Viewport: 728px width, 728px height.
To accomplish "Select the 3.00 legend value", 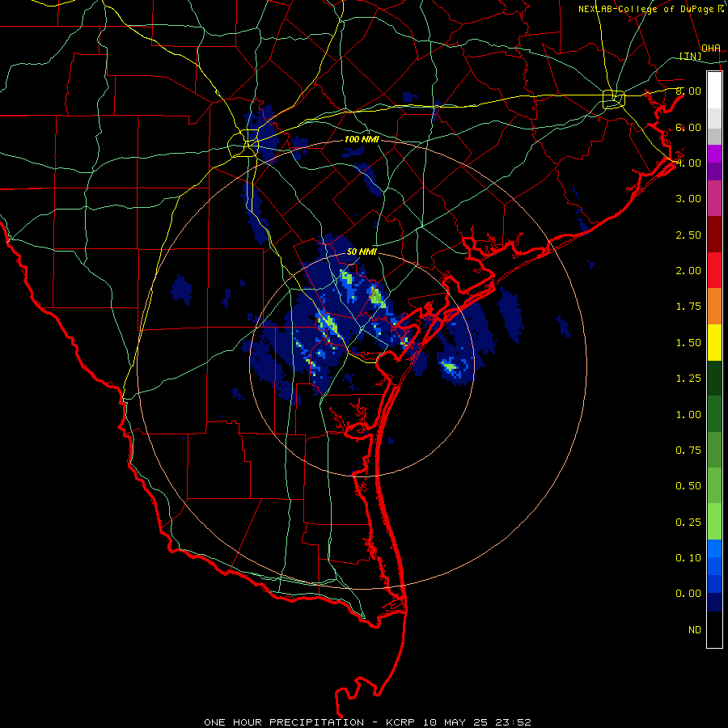I will click(688, 199).
